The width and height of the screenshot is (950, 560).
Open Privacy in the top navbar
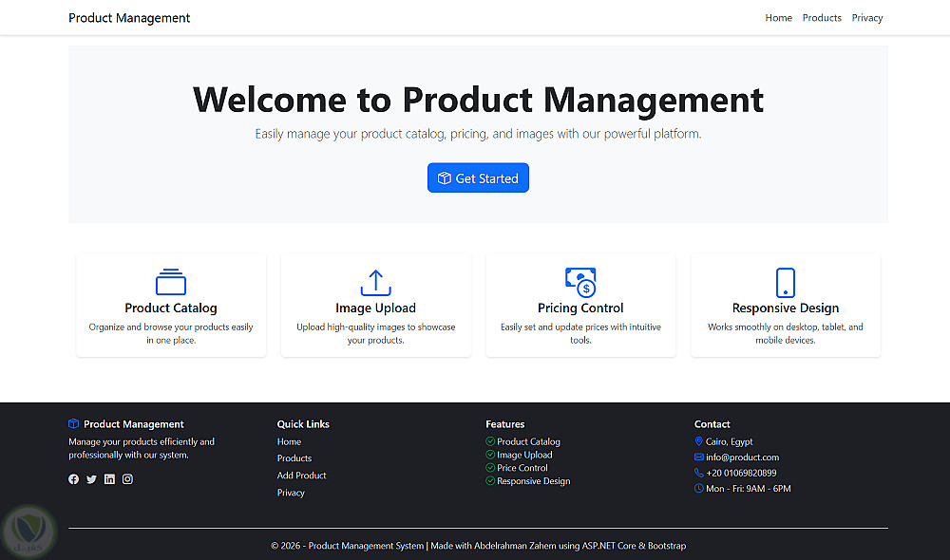867,17
